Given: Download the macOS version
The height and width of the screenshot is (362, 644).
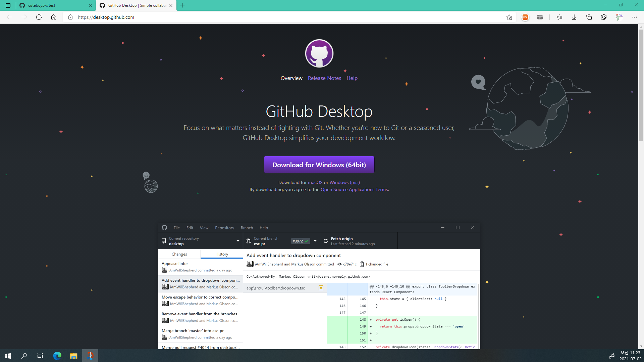Looking at the screenshot, I should click(x=315, y=182).
